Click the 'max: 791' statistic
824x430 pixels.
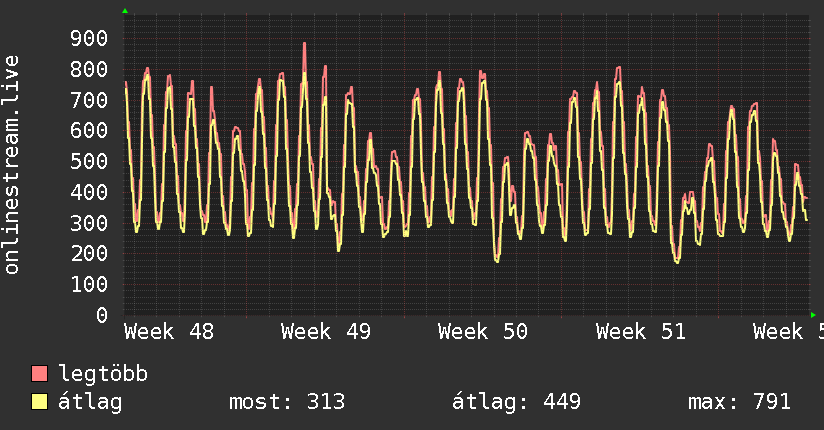coord(739,402)
